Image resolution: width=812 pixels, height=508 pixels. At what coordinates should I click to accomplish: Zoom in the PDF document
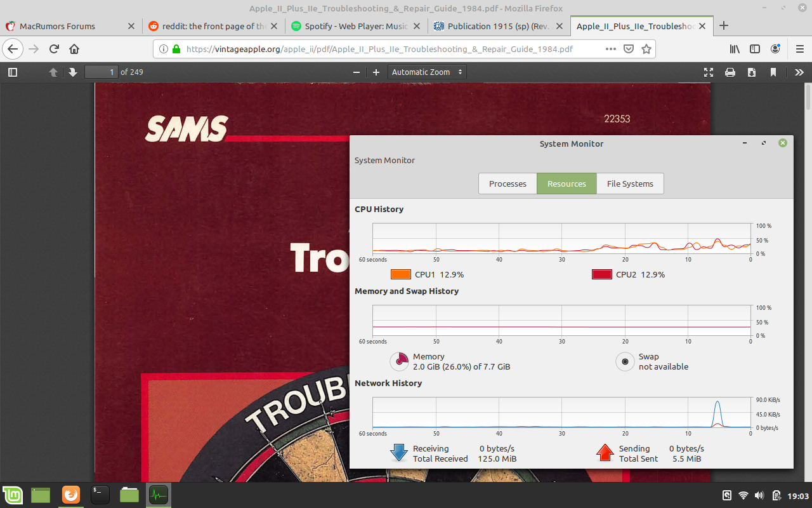pyautogui.click(x=376, y=72)
